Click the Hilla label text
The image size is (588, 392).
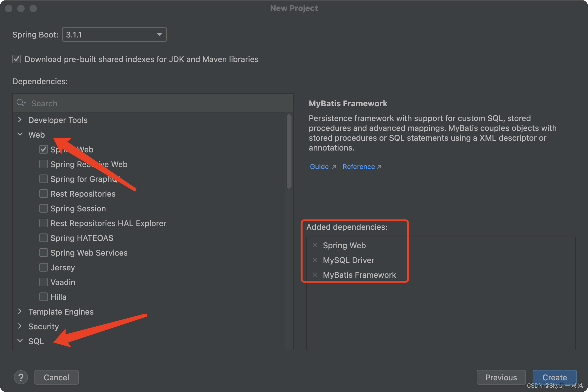pos(58,297)
